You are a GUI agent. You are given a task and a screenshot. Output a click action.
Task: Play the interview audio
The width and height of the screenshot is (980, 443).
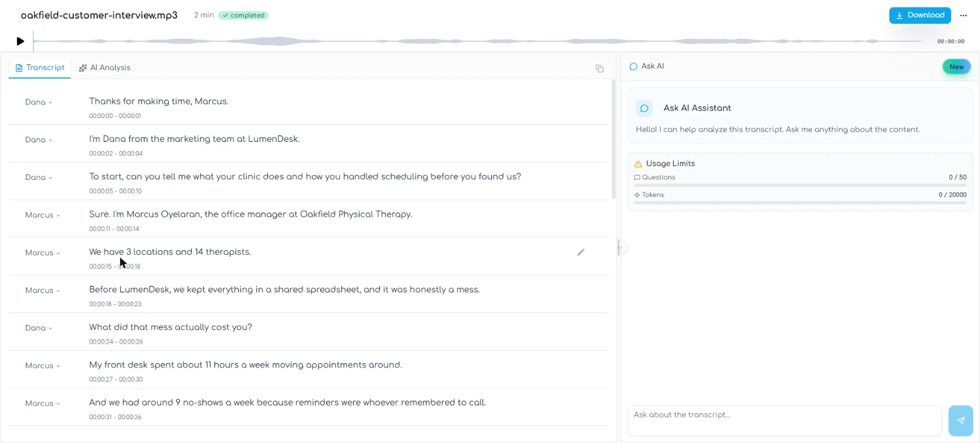(x=21, y=41)
